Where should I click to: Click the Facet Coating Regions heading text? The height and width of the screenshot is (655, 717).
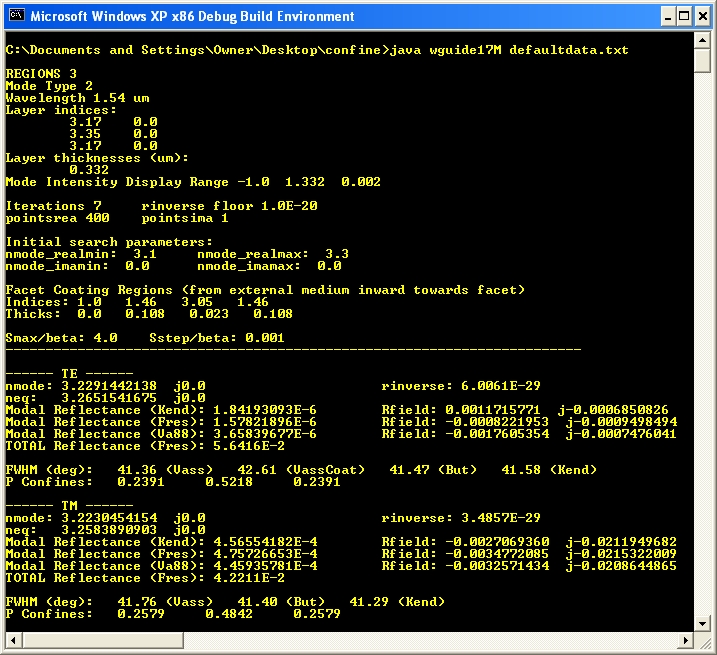[265, 290]
